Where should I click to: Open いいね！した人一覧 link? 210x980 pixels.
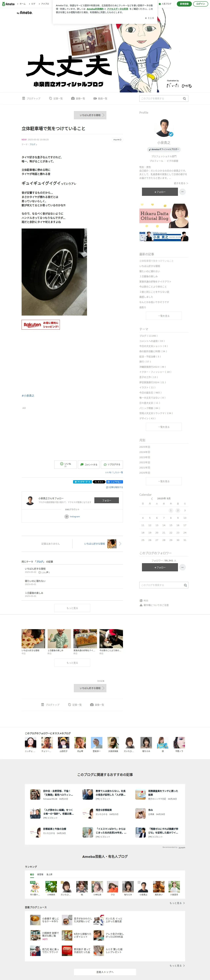pos(114,473)
